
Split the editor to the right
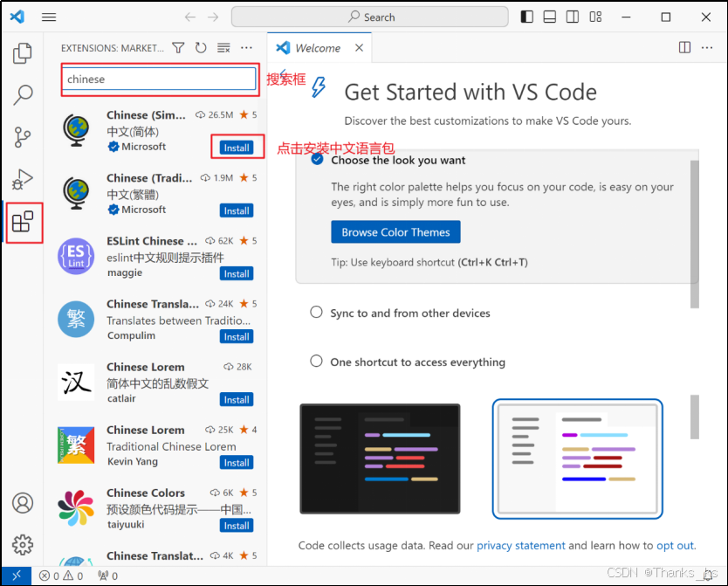684,48
